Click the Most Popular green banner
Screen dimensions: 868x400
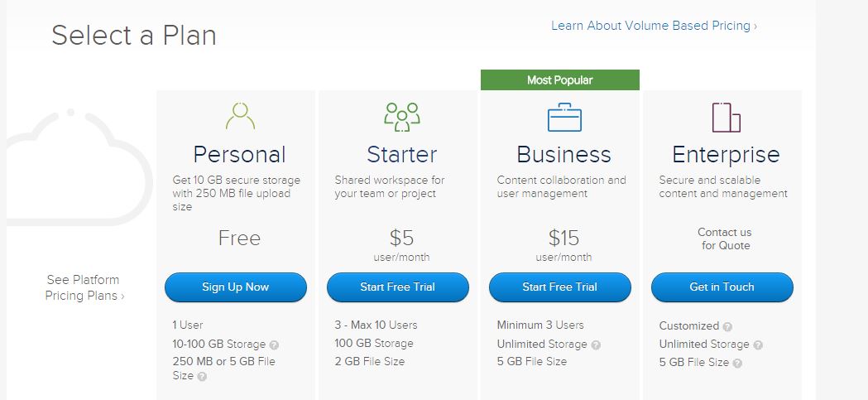[560, 80]
